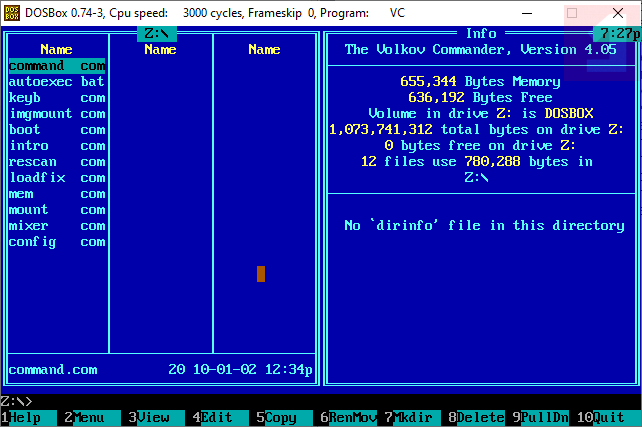The width and height of the screenshot is (642, 427).
Task: Click the file date 10-01-02 in status
Action: pyautogui.click(x=225, y=370)
